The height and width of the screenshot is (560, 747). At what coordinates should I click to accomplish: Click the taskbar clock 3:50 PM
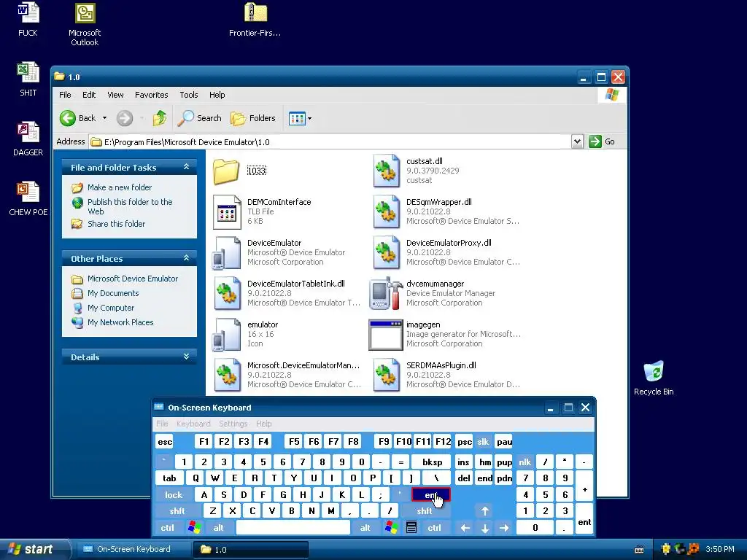pos(720,549)
